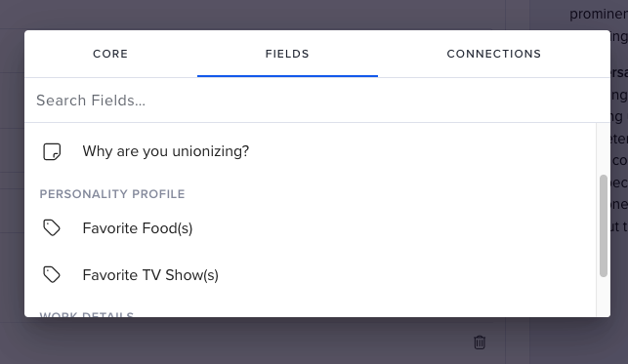Click the PERSONALITY PROFILE section header
This screenshot has height=364, width=628.
click(x=112, y=194)
